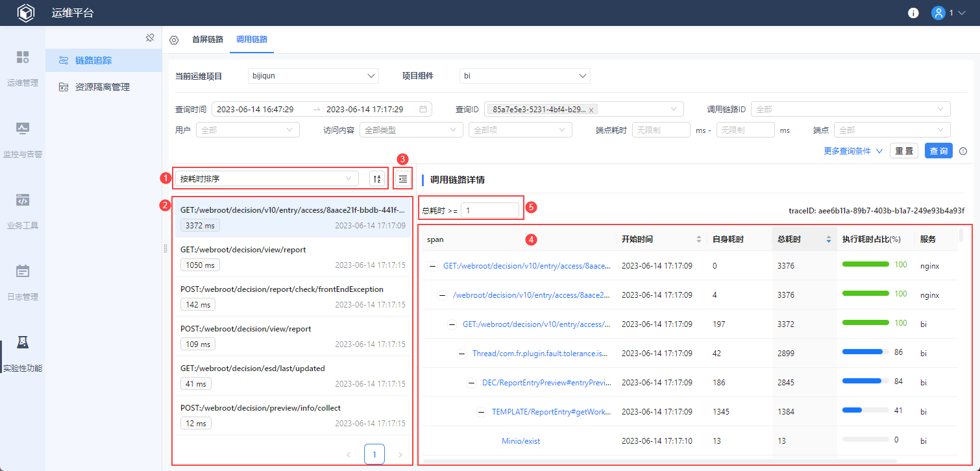Switch to 调用链路 tab
Viewport: 980px width, 471px height.
click(x=252, y=40)
